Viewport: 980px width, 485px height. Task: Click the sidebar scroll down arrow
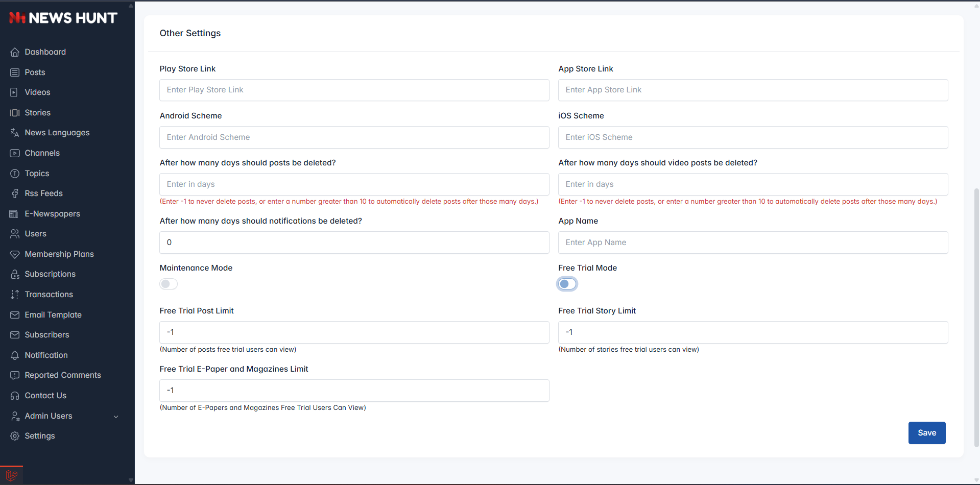131,480
